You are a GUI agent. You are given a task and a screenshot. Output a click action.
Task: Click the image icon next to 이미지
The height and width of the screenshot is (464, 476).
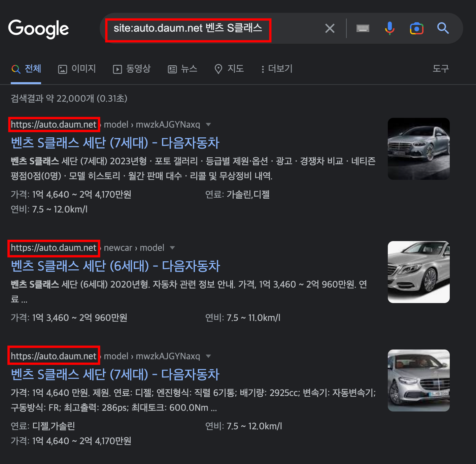[x=63, y=69]
